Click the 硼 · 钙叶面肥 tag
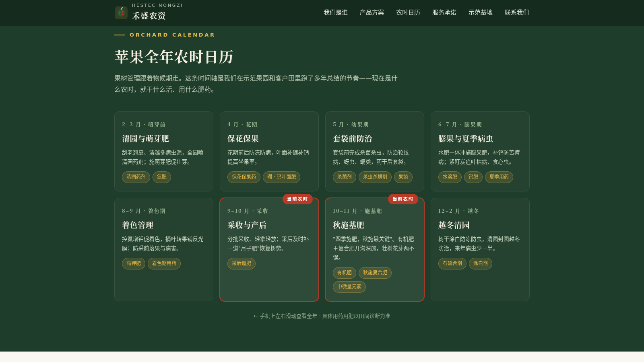The width and height of the screenshot is (644, 362). (281, 177)
